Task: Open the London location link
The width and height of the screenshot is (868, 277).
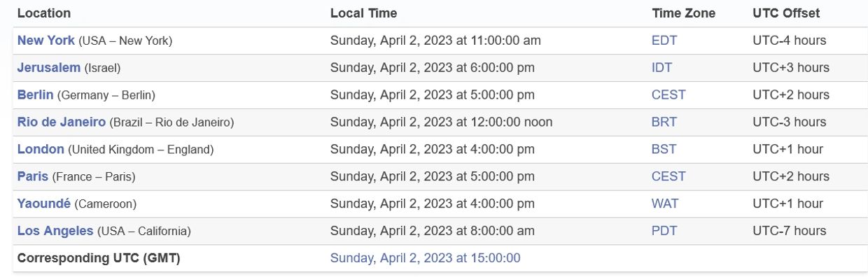Action: click(41, 149)
